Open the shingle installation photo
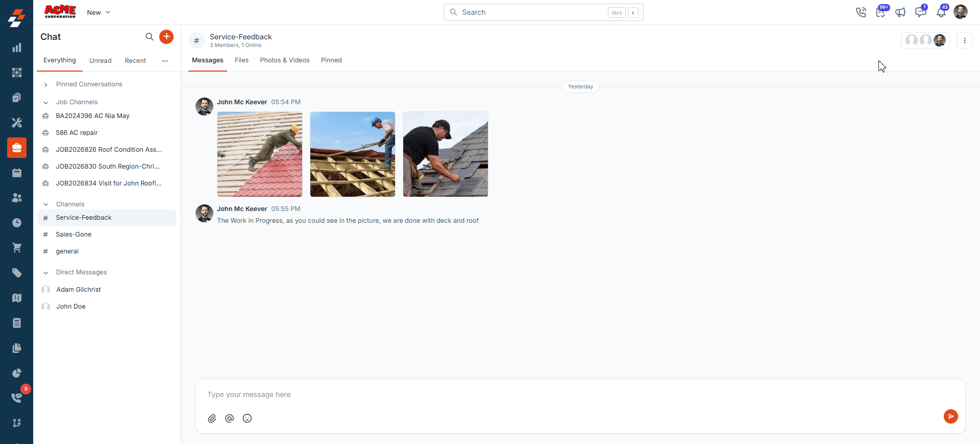980x444 pixels. [x=446, y=154]
